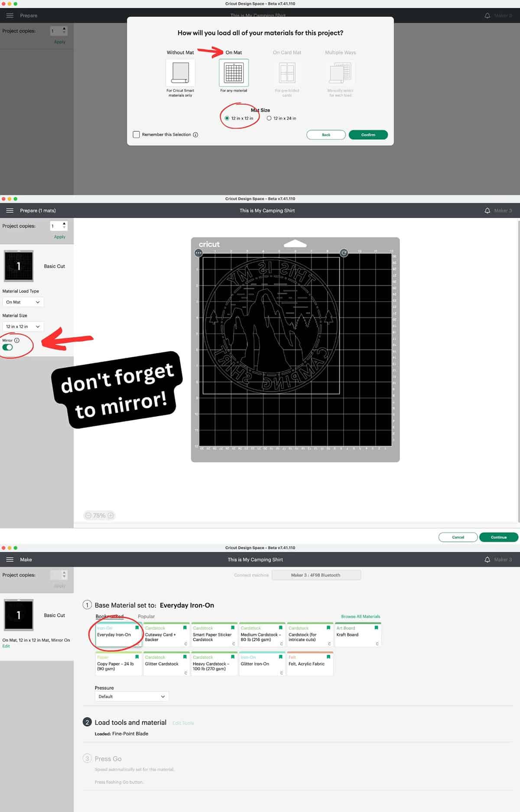This screenshot has width=520, height=812.
Task: Zoom in the mat preview with plus
Action: point(110,515)
